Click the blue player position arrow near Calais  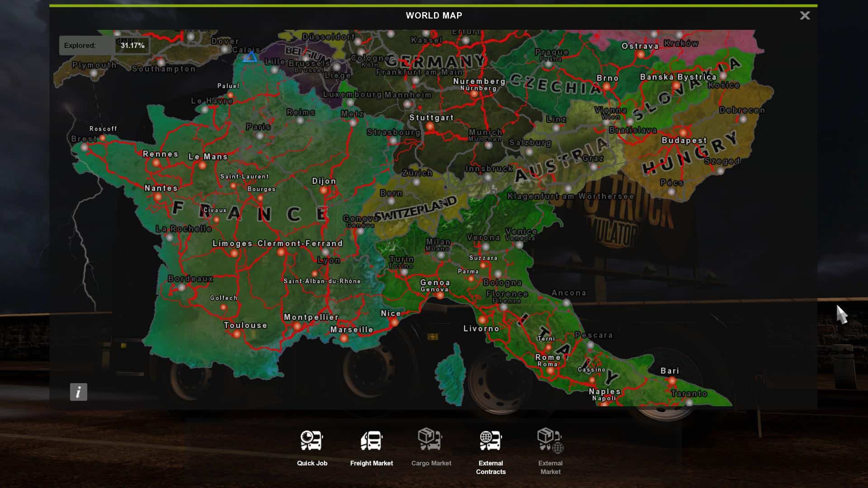point(250,57)
